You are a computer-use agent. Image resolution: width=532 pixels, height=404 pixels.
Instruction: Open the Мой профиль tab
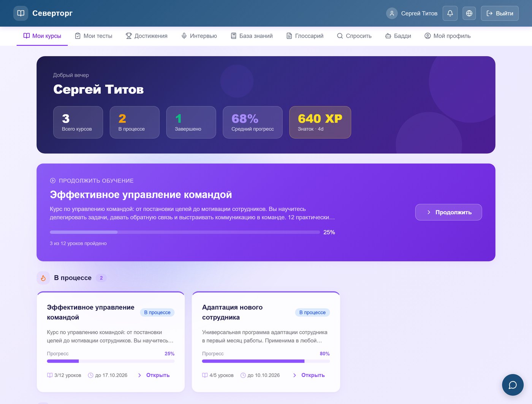coord(448,36)
